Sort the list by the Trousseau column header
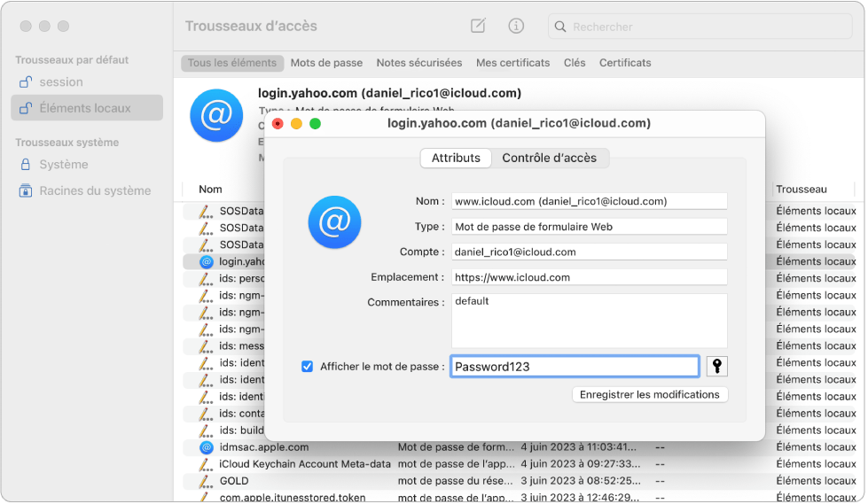Image resolution: width=868 pixels, height=504 pixels. pos(801,189)
